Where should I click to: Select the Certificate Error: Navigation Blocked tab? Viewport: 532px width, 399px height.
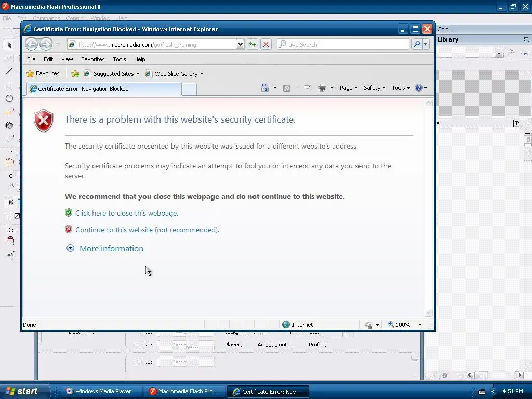tap(104, 89)
